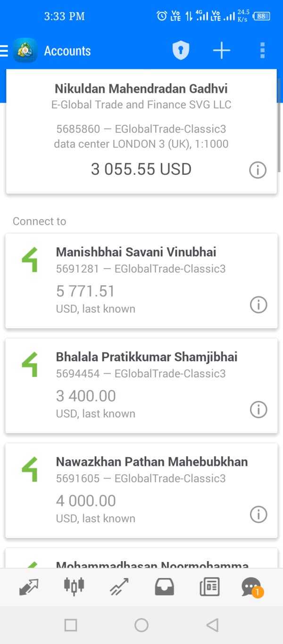Add a new account with plus icon

pyautogui.click(x=221, y=50)
